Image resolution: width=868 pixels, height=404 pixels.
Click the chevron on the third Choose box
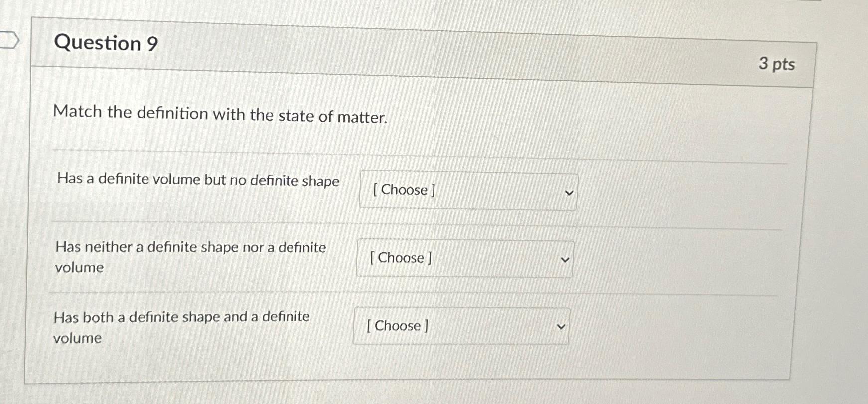coord(561,326)
